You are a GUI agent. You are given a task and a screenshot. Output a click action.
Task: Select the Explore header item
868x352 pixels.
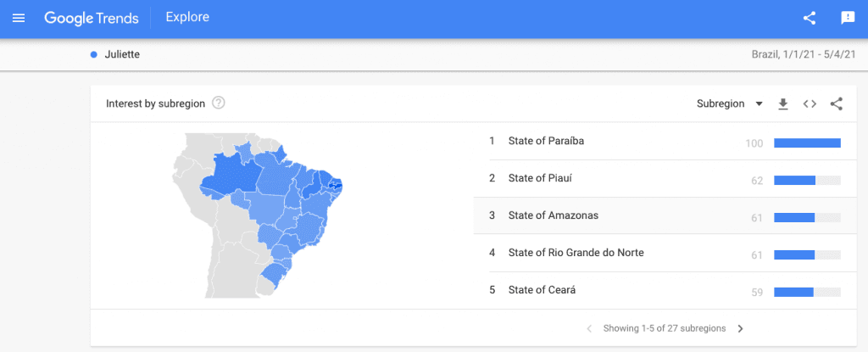coord(187,17)
